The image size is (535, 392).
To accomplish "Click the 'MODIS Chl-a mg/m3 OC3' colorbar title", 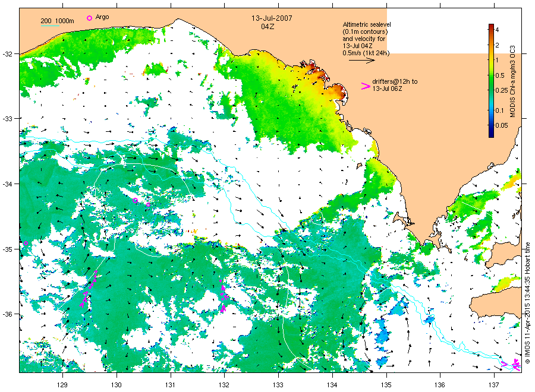I will tap(512, 81).
